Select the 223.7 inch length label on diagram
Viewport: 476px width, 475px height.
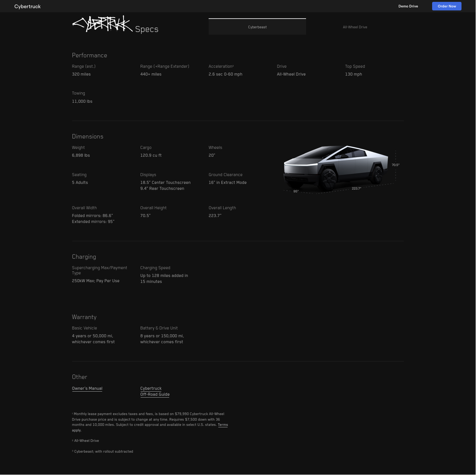[x=356, y=188]
